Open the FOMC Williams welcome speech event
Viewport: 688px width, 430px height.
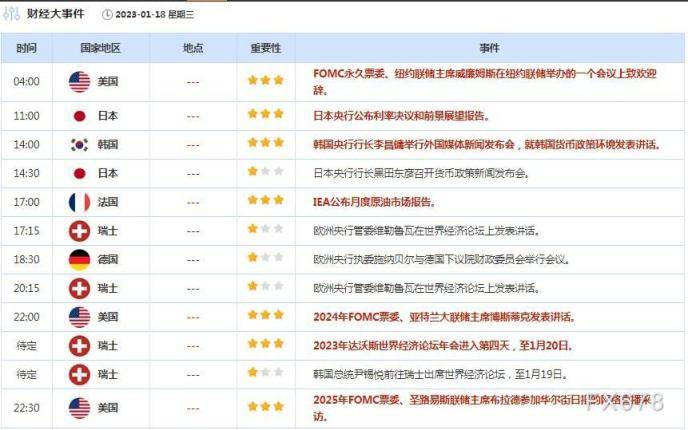click(x=485, y=82)
